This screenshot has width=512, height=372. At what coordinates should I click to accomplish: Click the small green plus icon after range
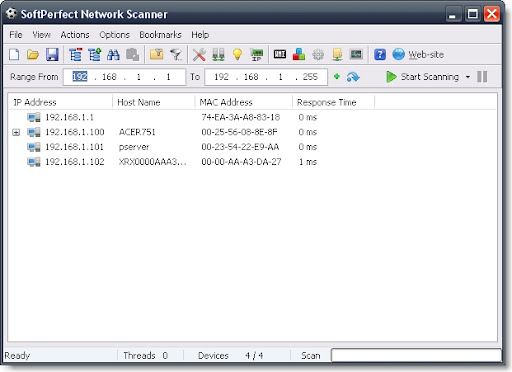pos(337,77)
